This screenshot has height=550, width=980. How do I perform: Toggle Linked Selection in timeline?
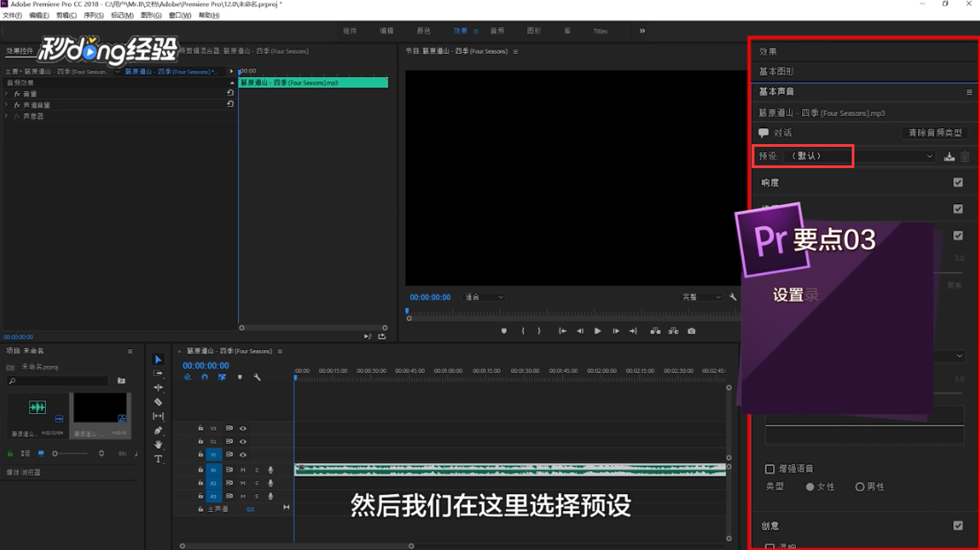click(x=222, y=378)
